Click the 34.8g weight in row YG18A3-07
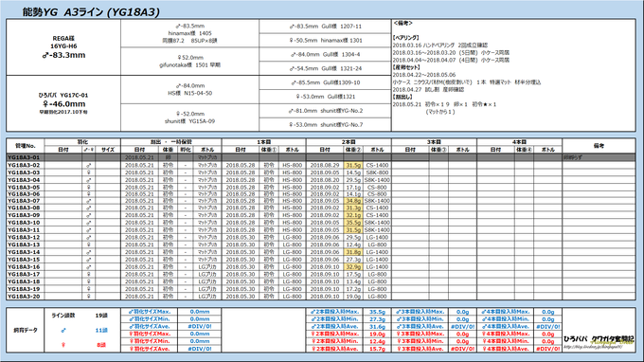Viewport: 644px width, 362px height. [x=353, y=201]
